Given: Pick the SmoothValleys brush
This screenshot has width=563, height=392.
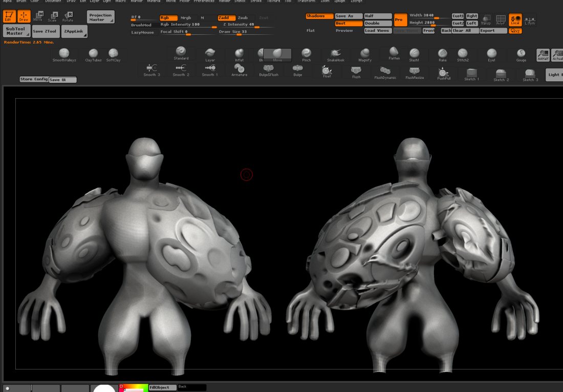Looking at the screenshot, I should click(x=64, y=55).
